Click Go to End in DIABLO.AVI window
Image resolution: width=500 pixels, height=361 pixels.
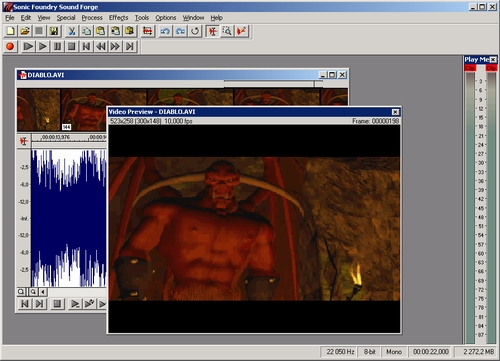[39, 304]
